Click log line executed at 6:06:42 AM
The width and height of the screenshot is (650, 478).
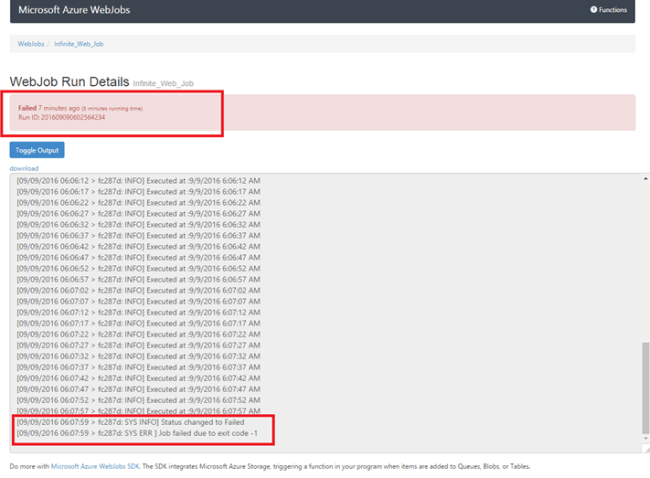click(x=138, y=247)
